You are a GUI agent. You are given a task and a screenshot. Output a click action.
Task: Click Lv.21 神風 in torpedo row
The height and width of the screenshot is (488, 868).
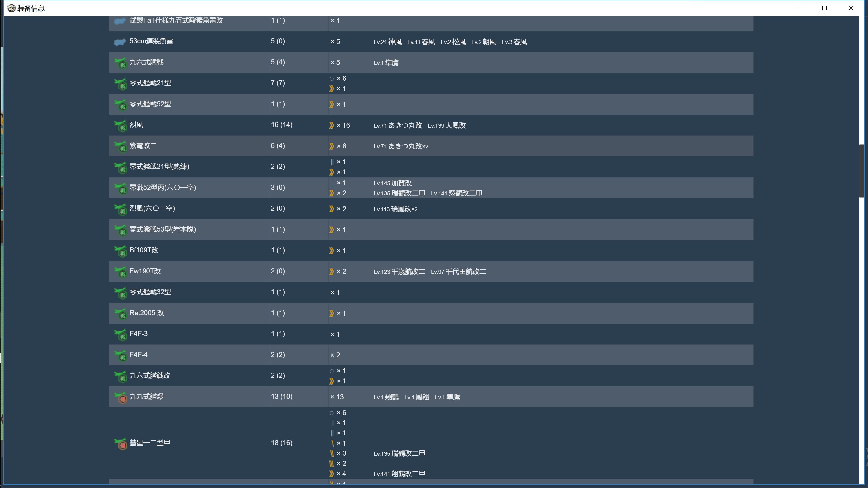pyautogui.click(x=387, y=42)
